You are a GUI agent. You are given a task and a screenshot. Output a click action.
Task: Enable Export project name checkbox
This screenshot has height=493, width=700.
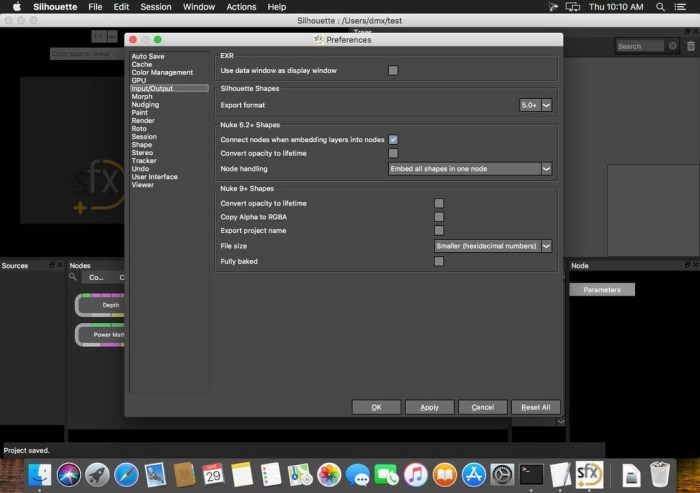tap(439, 230)
